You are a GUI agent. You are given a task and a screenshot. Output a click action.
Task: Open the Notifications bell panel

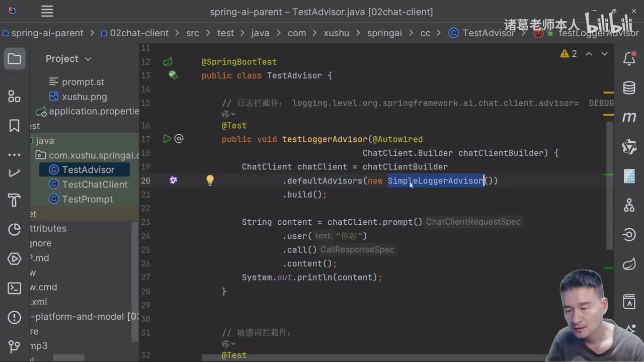pos(629,59)
